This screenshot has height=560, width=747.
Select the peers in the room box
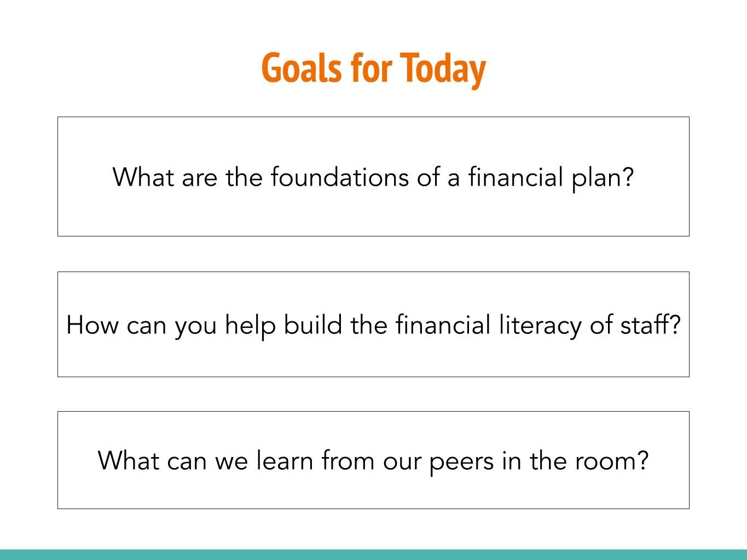373,460
